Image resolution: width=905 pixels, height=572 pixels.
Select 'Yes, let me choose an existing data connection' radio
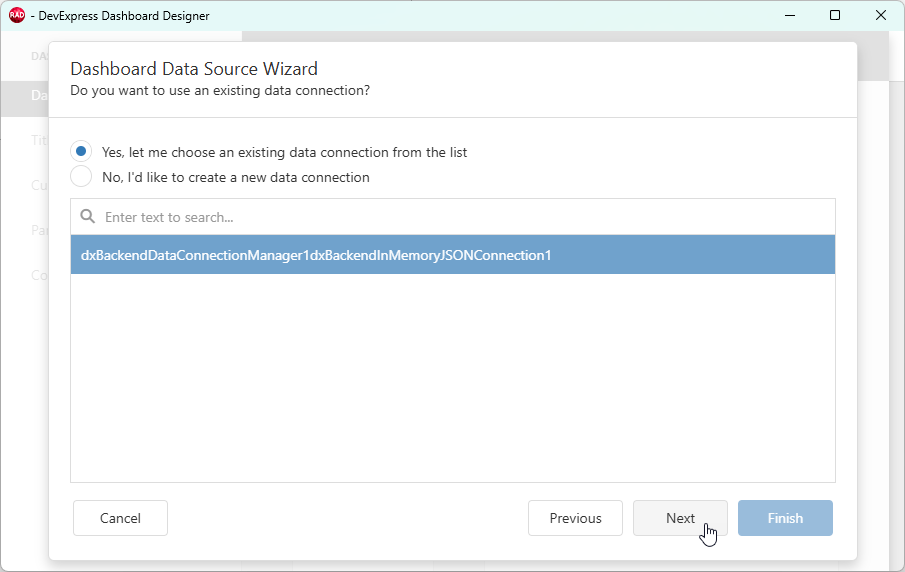pos(81,152)
